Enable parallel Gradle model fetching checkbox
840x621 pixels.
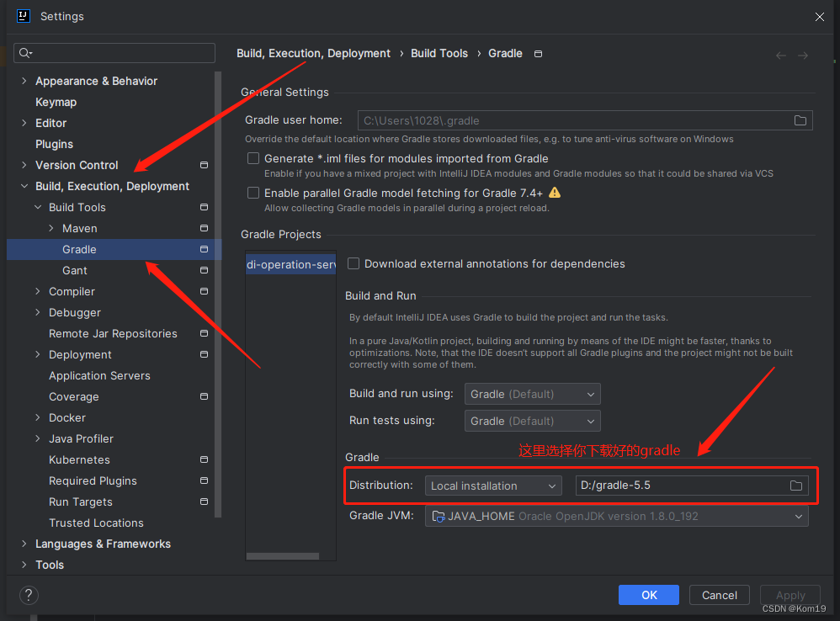tap(253, 193)
